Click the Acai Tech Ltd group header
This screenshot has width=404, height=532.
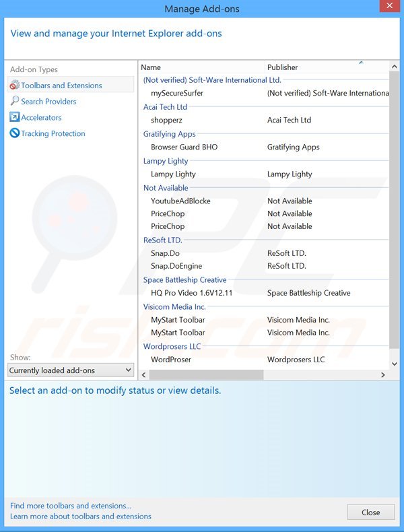point(165,107)
